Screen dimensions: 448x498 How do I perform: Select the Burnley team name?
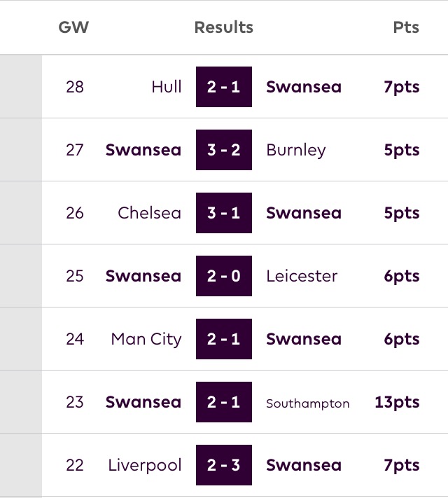[296, 150]
